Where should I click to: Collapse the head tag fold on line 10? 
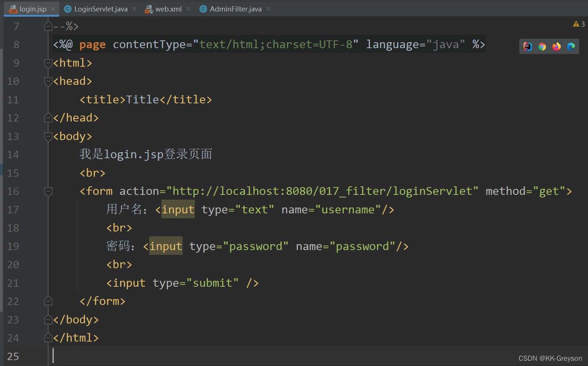point(48,81)
